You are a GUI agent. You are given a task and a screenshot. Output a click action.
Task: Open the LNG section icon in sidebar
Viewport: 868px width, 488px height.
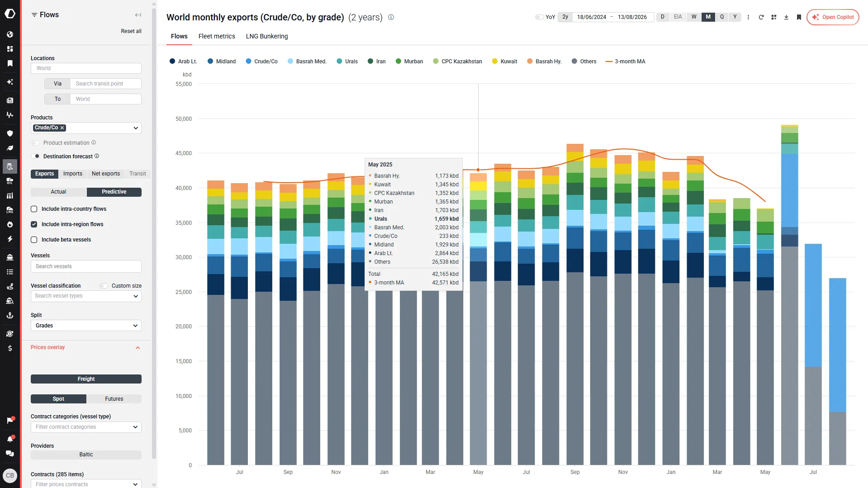click(x=10, y=210)
